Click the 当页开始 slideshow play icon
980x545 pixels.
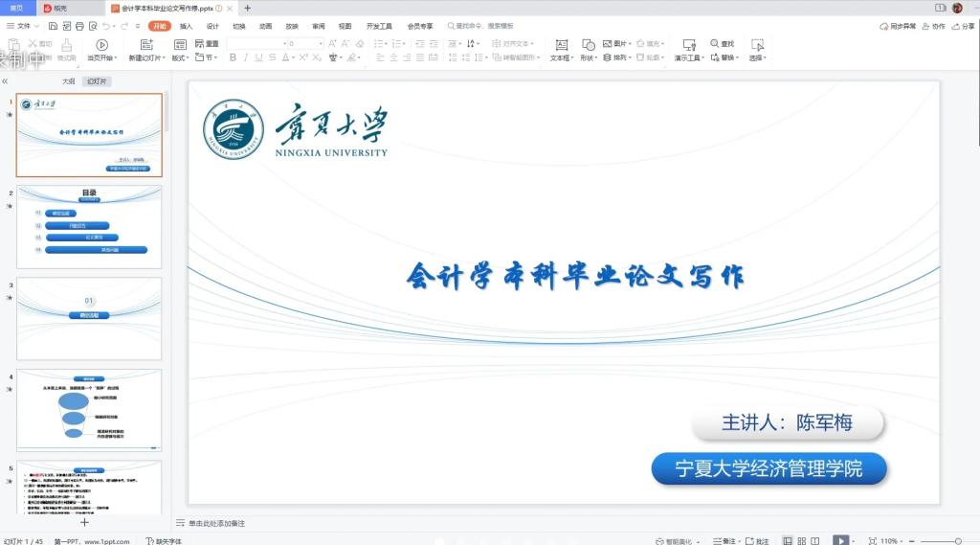(x=101, y=45)
